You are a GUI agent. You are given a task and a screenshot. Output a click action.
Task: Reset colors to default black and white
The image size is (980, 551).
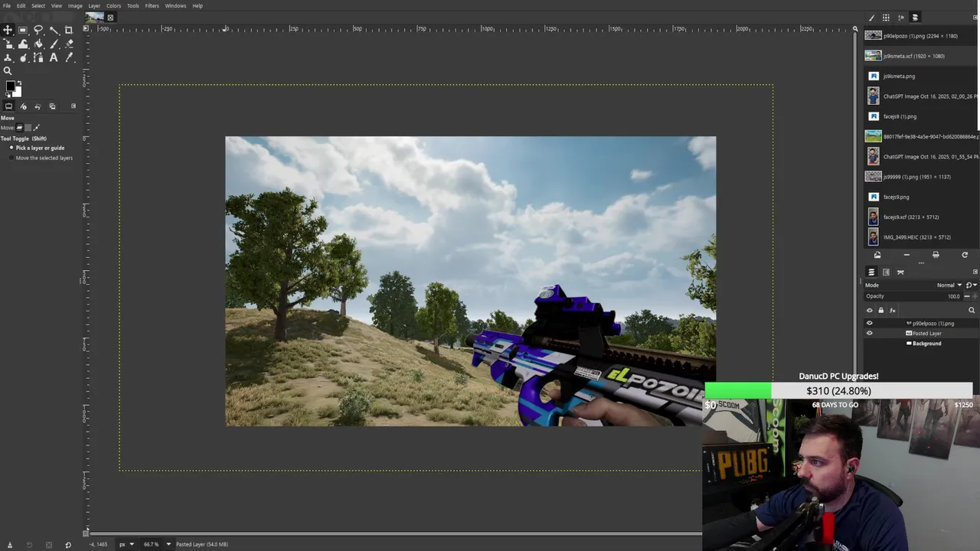8,94
